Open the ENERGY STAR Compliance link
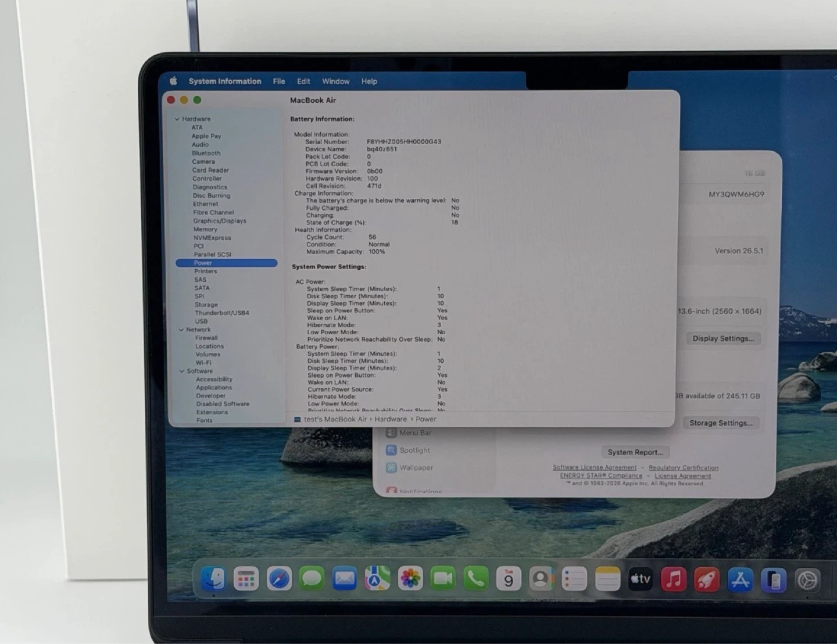 pyautogui.click(x=601, y=475)
